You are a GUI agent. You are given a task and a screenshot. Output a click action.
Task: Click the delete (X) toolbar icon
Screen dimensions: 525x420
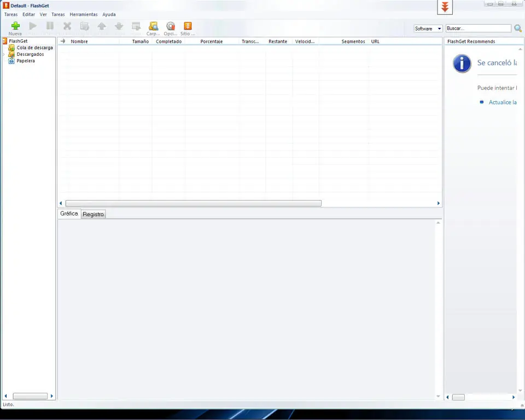pos(67,26)
